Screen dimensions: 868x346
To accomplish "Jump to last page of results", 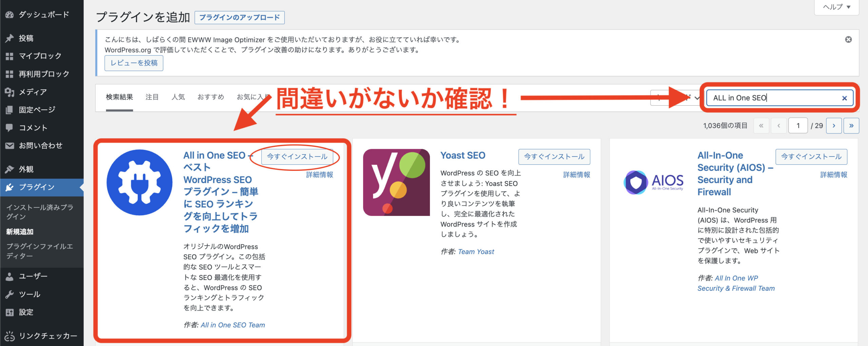I will [851, 126].
